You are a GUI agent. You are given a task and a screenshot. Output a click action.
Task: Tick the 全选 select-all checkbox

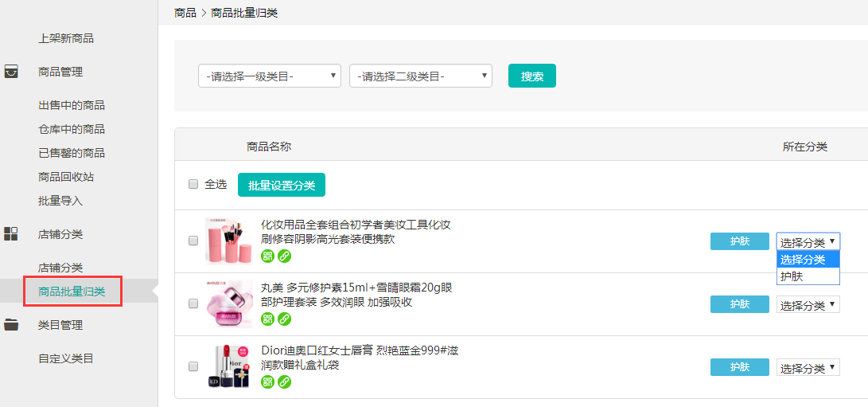pyautogui.click(x=193, y=184)
